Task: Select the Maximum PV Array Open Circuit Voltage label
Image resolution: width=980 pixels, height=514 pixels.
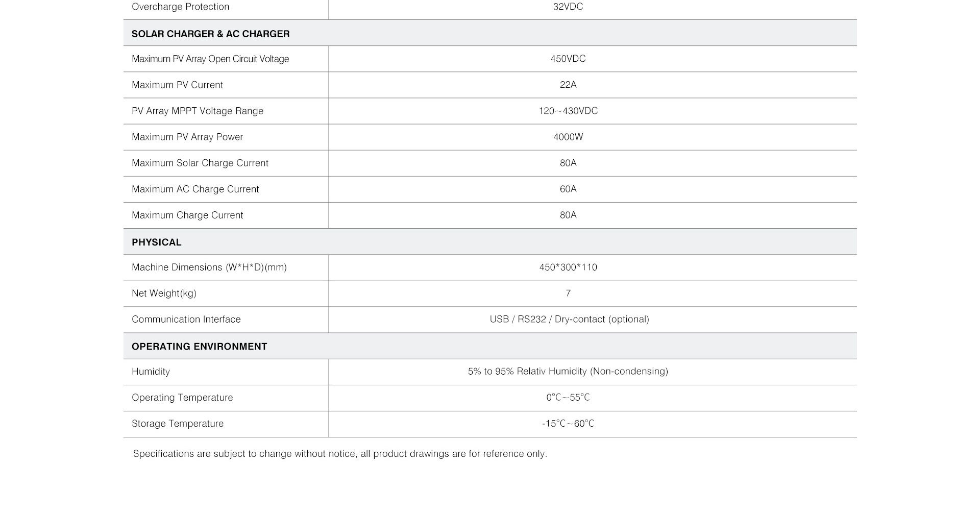Action: pyautogui.click(x=210, y=59)
